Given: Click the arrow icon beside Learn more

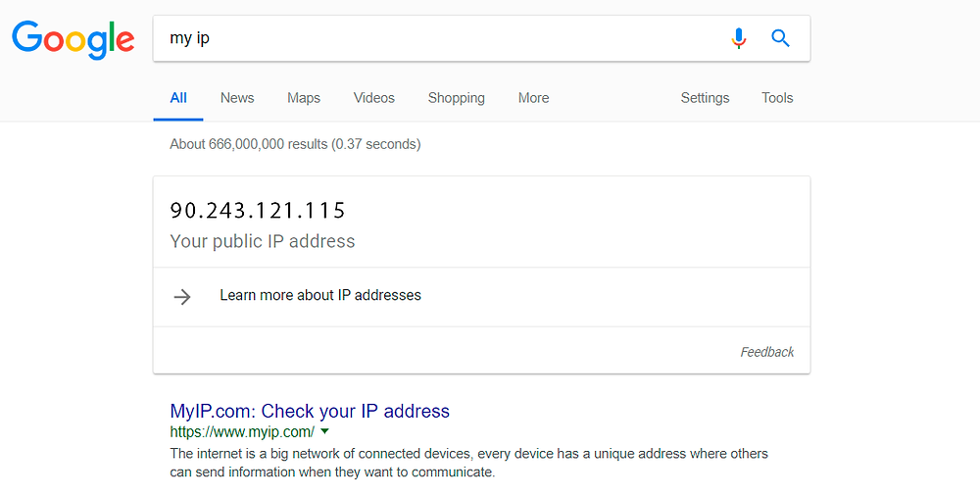Looking at the screenshot, I should [182, 296].
